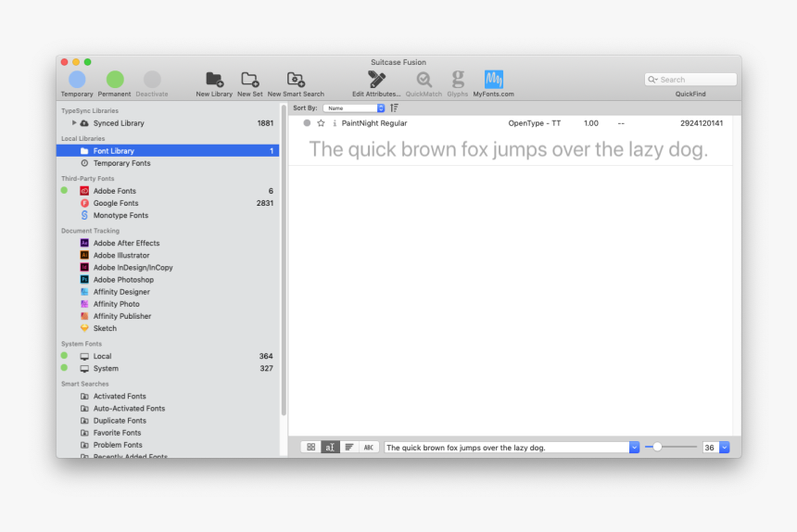797x532 pixels.
Task: Open Activated Fonts smart search
Action: [x=120, y=397]
